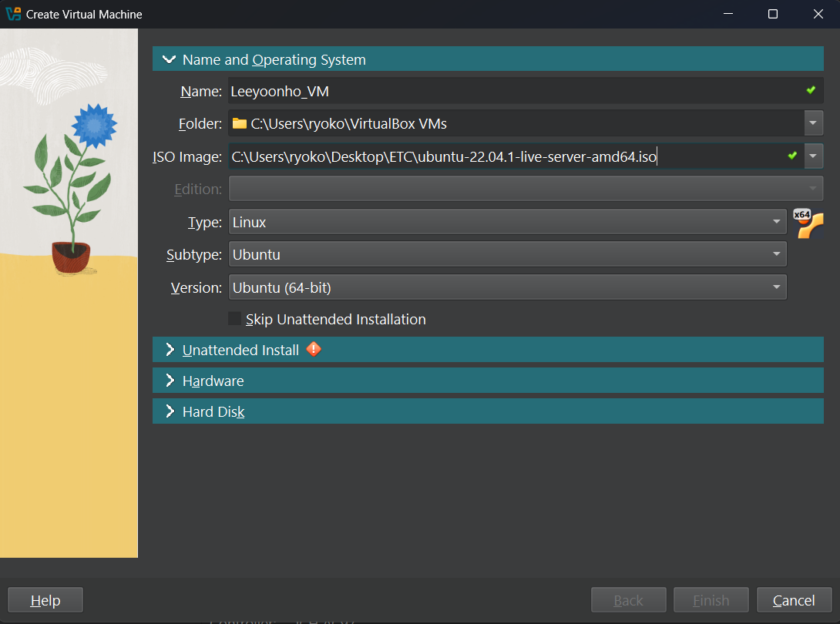Viewport: 840px width, 624px height.
Task: Click green checkmark in the Name field
Action: coord(811,91)
